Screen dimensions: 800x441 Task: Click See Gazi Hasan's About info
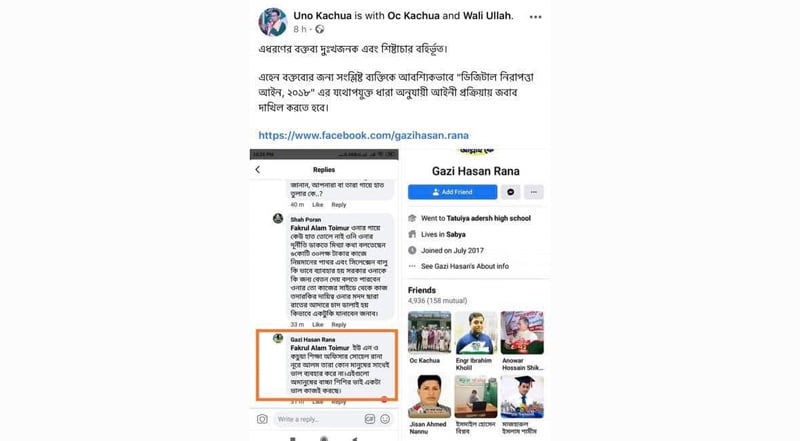465,266
